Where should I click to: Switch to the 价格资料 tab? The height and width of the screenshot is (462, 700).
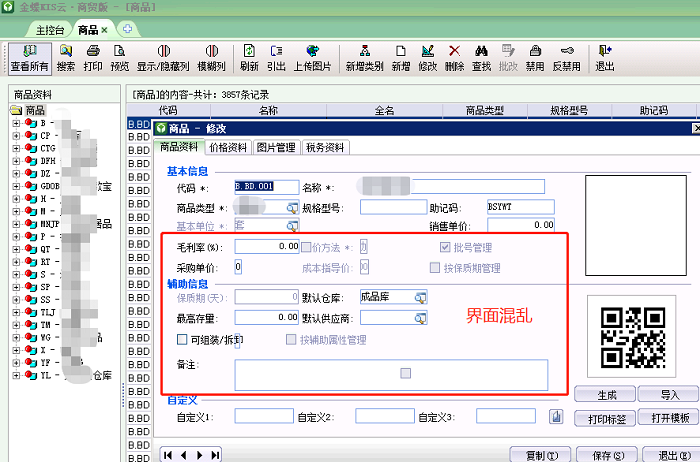click(x=228, y=147)
